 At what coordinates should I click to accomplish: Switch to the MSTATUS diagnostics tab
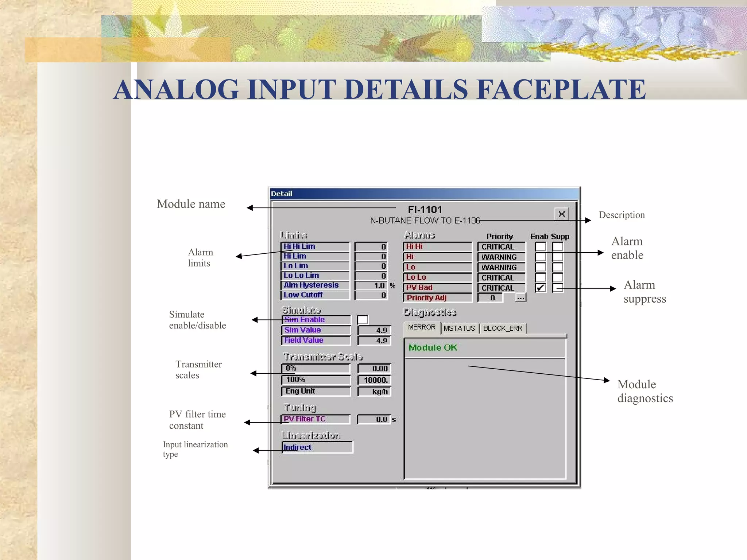[459, 328]
